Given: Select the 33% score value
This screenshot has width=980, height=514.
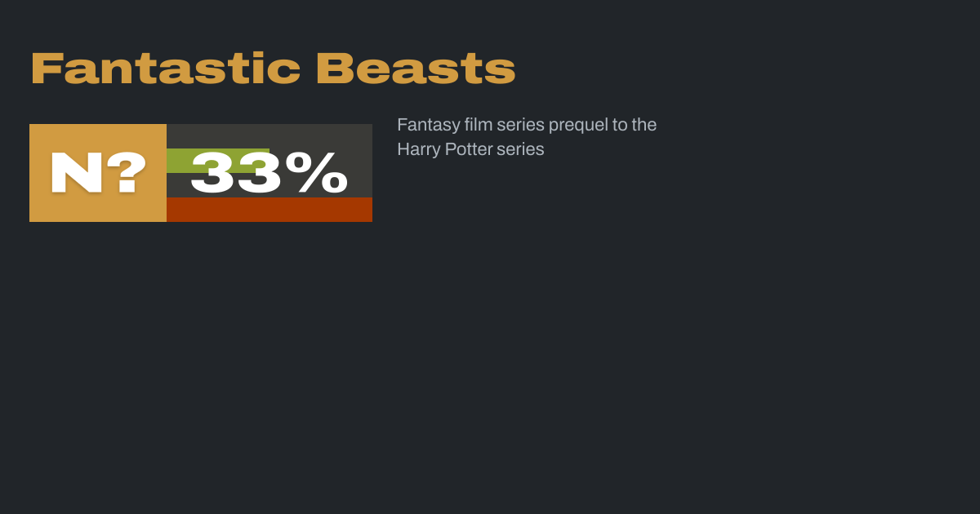Looking at the screenshot, I should point(269,173).
